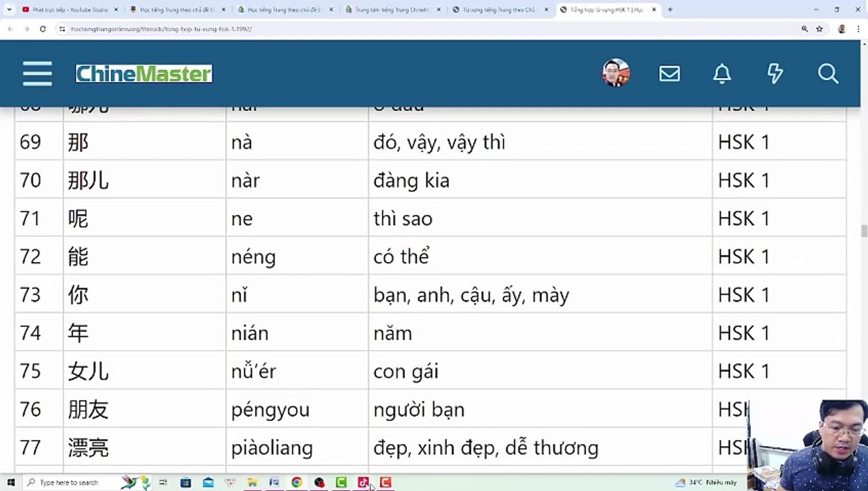Click the page vertical scrollbar thumb
Image resolution: width=868 pixels, height=491 pixels.
(864, 231)
